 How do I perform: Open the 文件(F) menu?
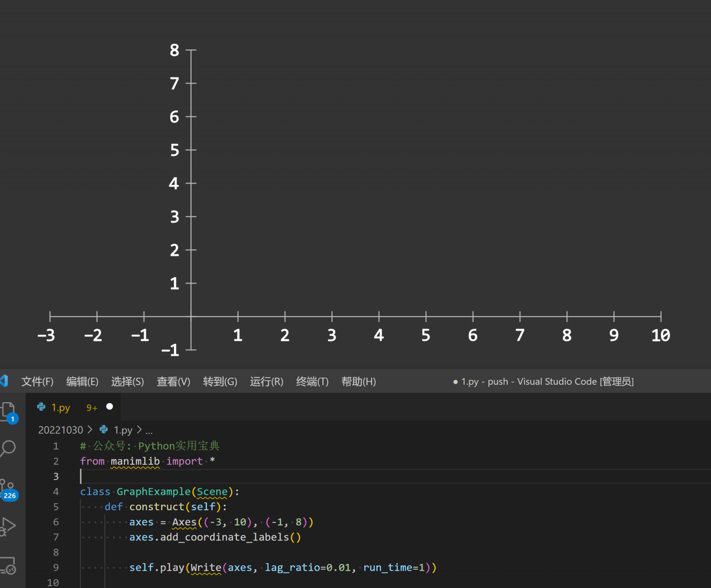click(37, 382)
